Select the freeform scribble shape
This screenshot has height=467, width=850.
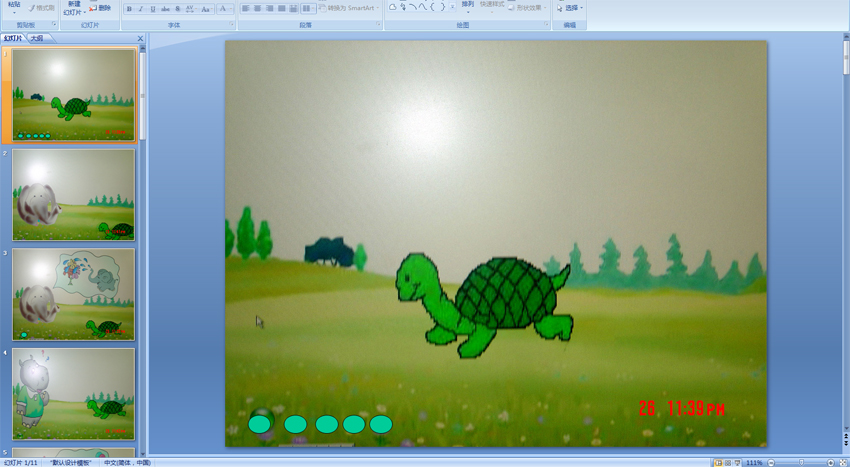click(403, 7)
